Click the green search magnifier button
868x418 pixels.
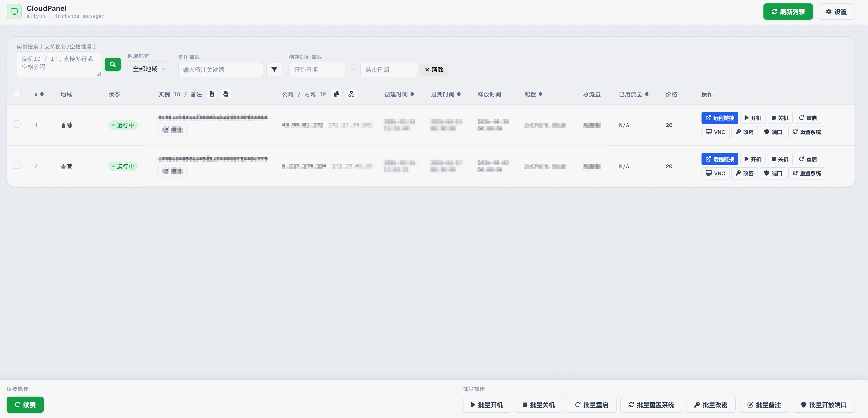pos(113,64)
